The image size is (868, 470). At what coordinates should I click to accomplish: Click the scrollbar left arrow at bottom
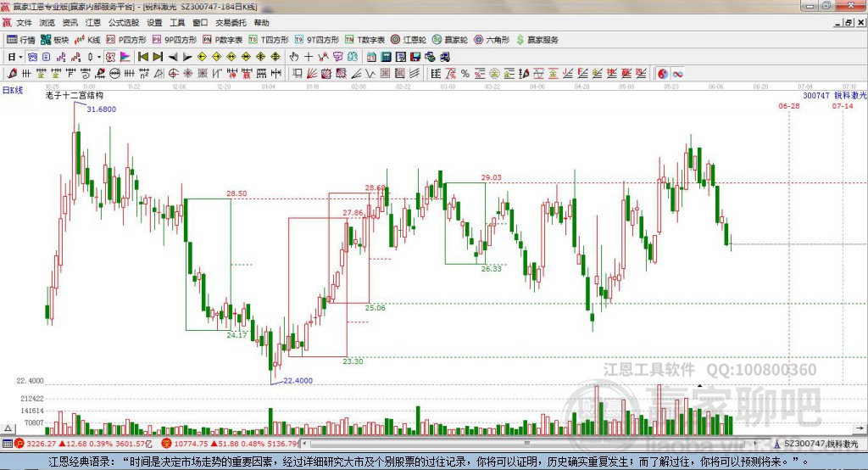pyautogui.click(x=305, y=444)
